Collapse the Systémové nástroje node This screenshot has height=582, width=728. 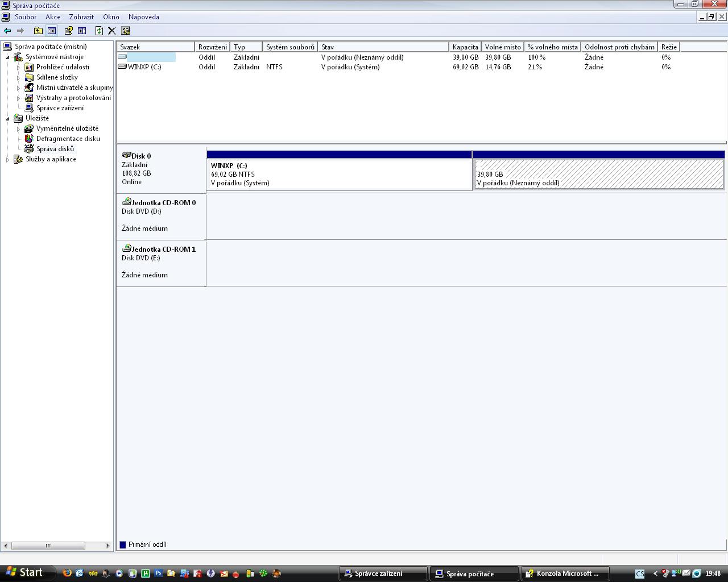[7, 57]
